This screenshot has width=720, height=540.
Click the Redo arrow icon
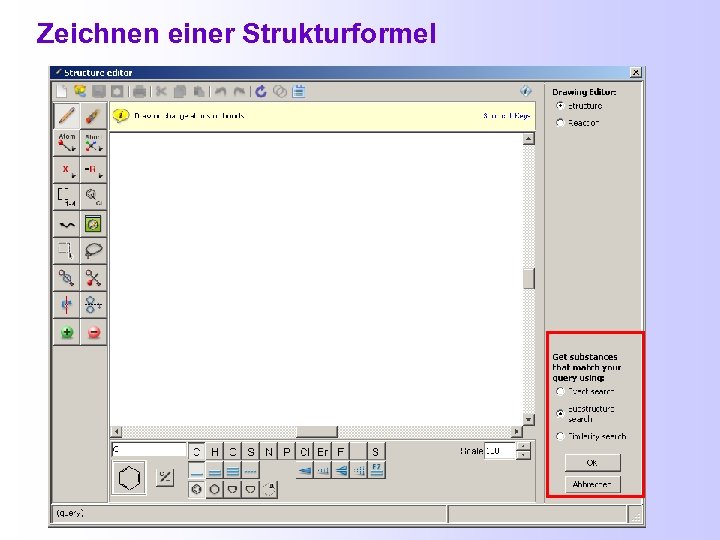[x=239, y=91]
